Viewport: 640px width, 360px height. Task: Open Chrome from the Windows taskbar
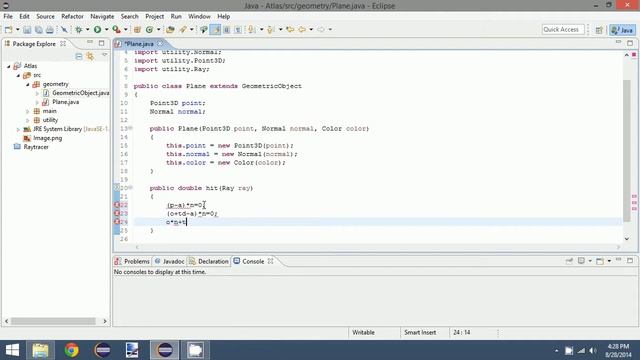point(71,350)
